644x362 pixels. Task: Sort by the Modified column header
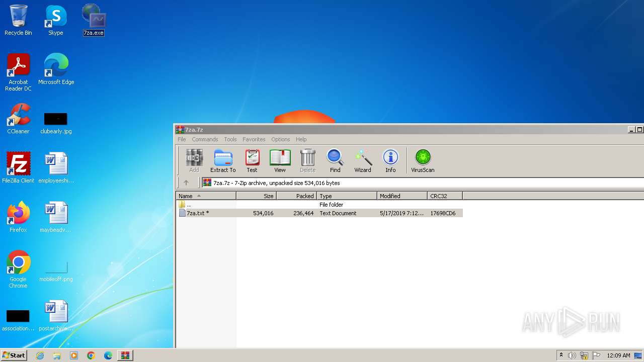[x=403, y=196]
